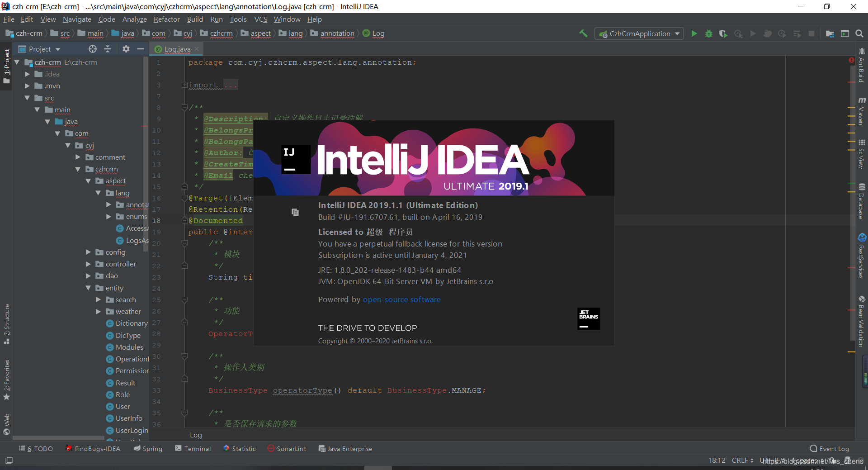
Task: Collapse all nodes in the Project panel
Action: click(108, 49)
